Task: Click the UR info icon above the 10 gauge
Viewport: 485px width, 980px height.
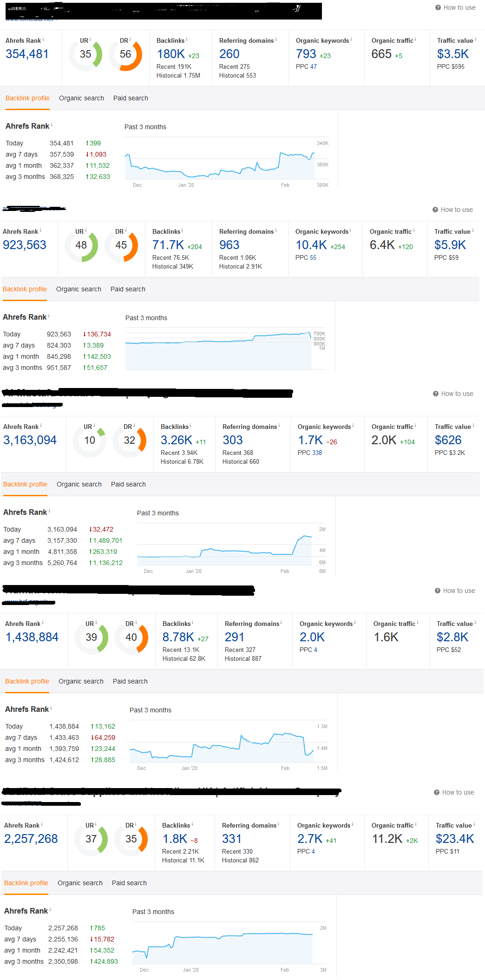Action: pos(95,426)
